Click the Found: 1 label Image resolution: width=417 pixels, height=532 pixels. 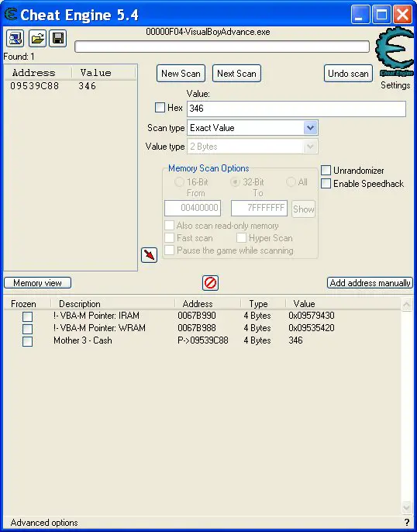[19, 57]
